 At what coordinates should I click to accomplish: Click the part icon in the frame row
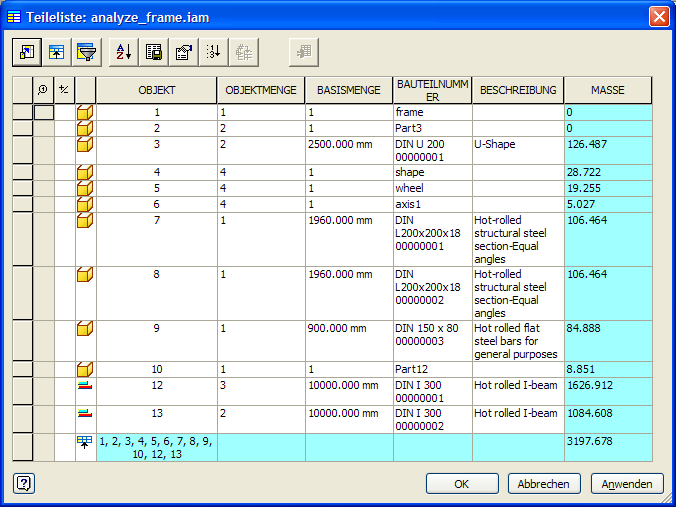coord(85,113)
